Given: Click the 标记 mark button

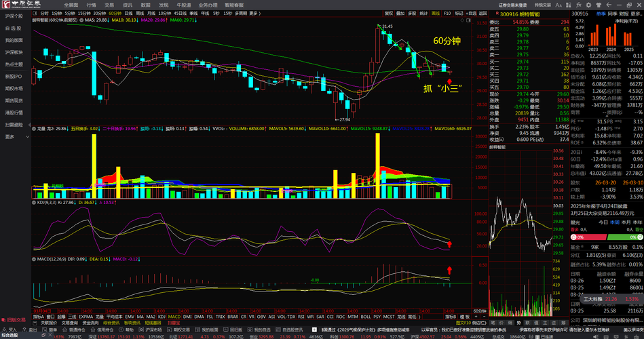Looking at the screenshot, I should pos(459,14).
